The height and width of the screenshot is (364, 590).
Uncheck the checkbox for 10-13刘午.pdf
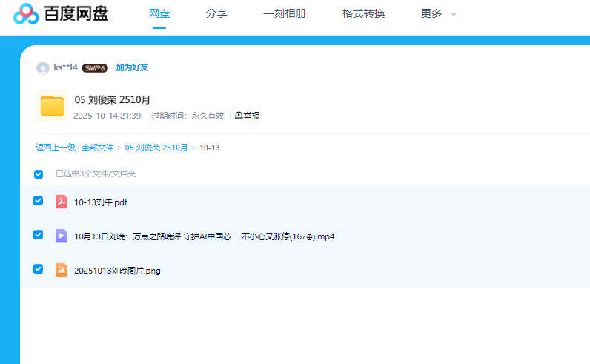39,201
